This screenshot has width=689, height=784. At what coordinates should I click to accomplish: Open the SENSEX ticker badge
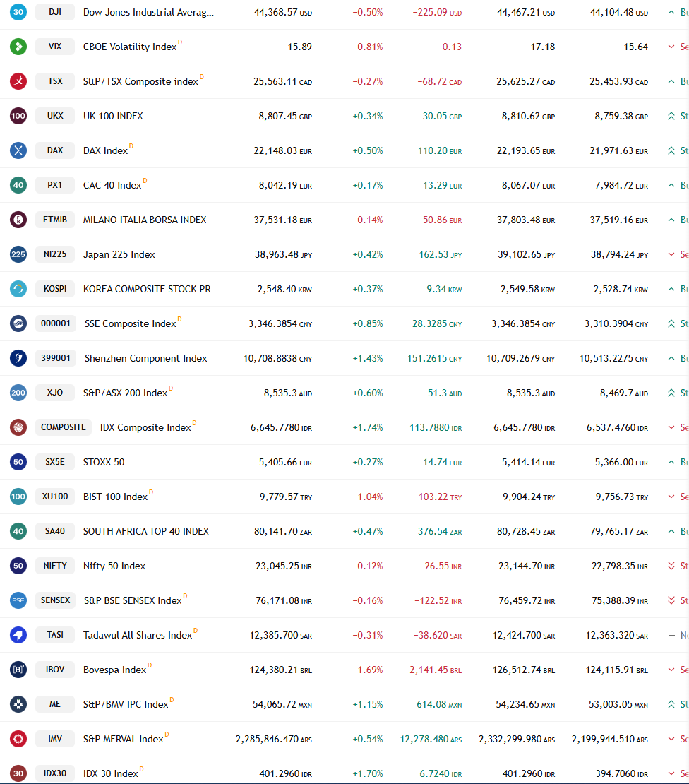pos(56,600)
